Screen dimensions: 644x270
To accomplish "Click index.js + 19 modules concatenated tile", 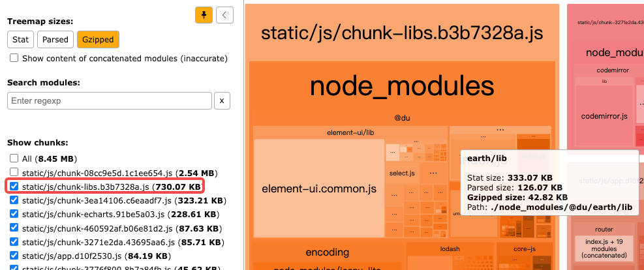I will (604, 248).
